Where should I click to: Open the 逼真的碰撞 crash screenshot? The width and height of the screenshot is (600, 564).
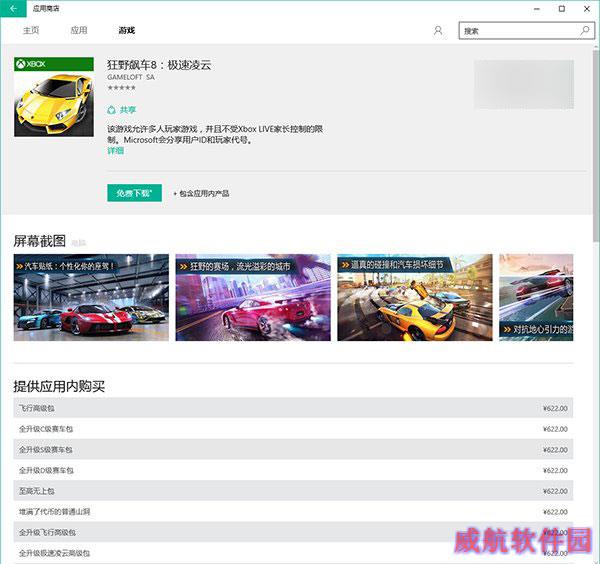415,297
